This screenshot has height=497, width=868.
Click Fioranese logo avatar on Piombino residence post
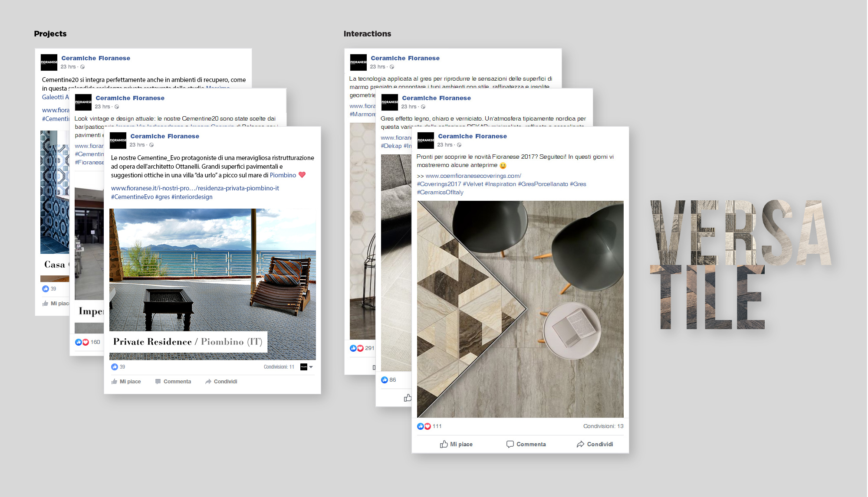(x=118, y=140)
